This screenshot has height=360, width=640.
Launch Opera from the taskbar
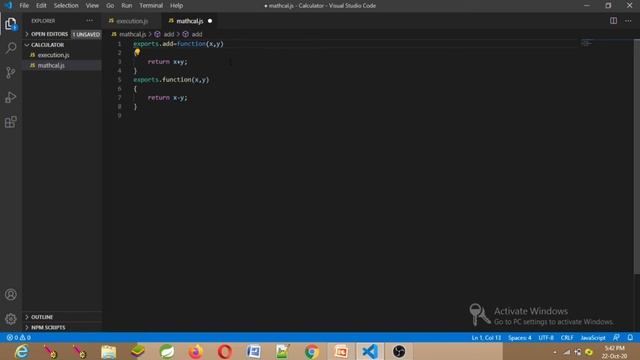pos(225,351)
